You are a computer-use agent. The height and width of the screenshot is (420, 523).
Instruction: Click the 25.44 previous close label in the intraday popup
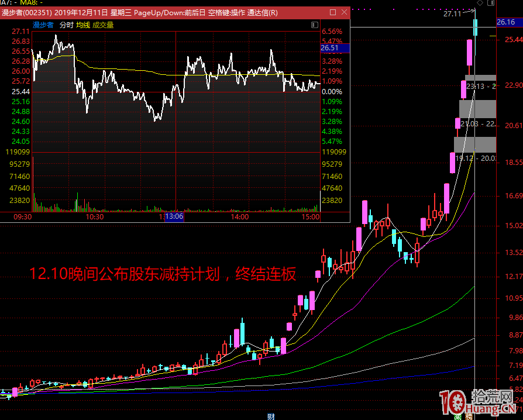click(x=20, y=91)
